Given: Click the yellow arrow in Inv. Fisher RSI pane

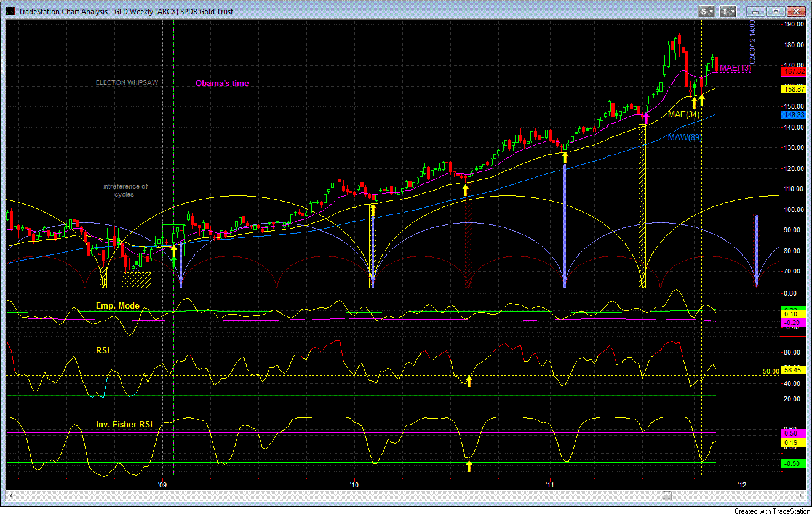Looking at the screenshot, I should tap(469, 466).
